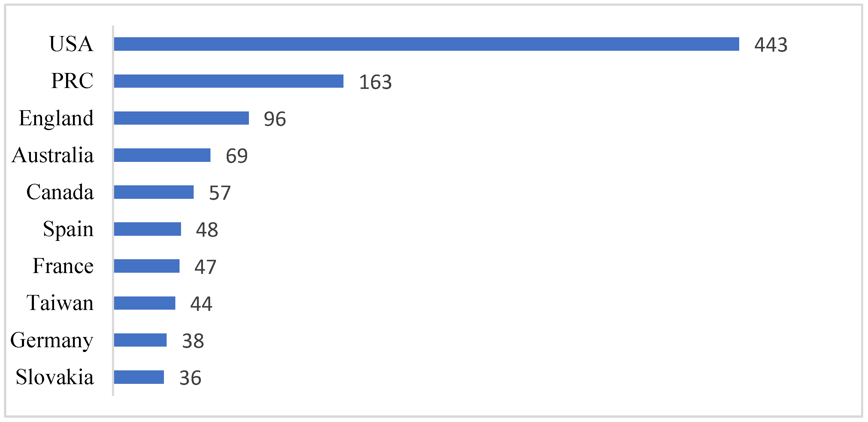Click the Canada bar
Image resolution: width=868 pixels, height=422 pixels.
pyautogui.click(x=154, y=192)
